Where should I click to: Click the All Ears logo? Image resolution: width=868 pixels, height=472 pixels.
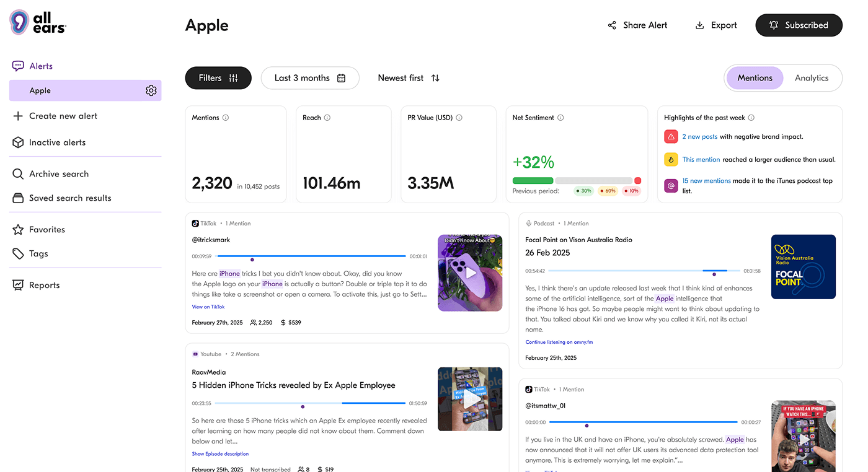pos(38,22)
